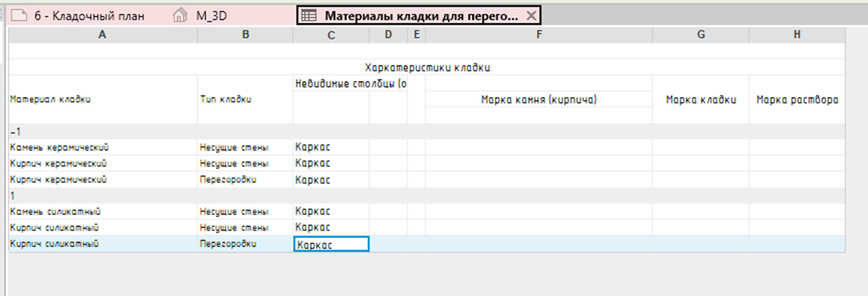Viewport: 868px width, 296px height.
Task: Click Марка кладки cell for Камень силикатный
Action: tap(701, 212)
